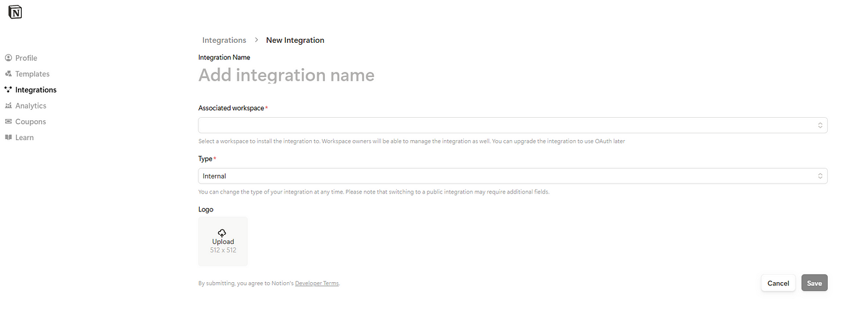
Task: Click the Upload logo box
Action: [x=223, y=241]
